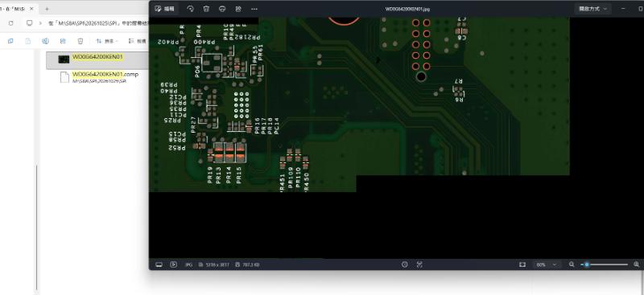Rotate the image in Photos viewer
Screen dimensions: 644x295
pyautogui.click(x=190, y=9)
